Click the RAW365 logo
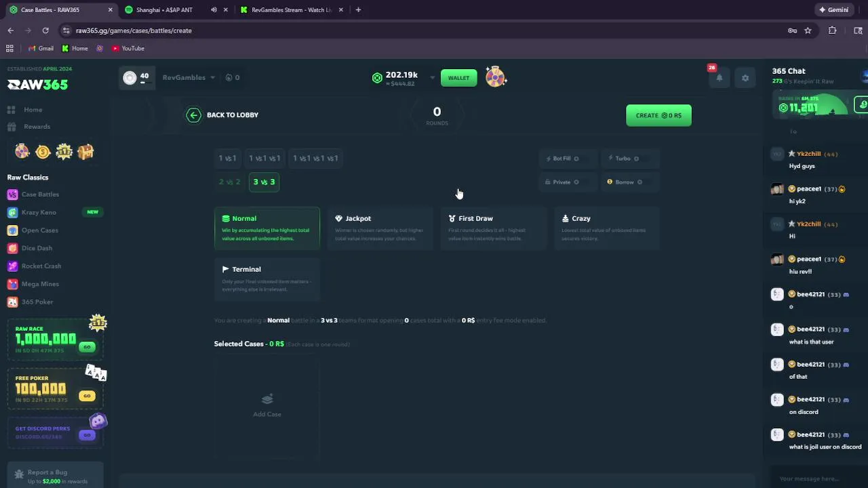868x488 pixels. (37, 85)
